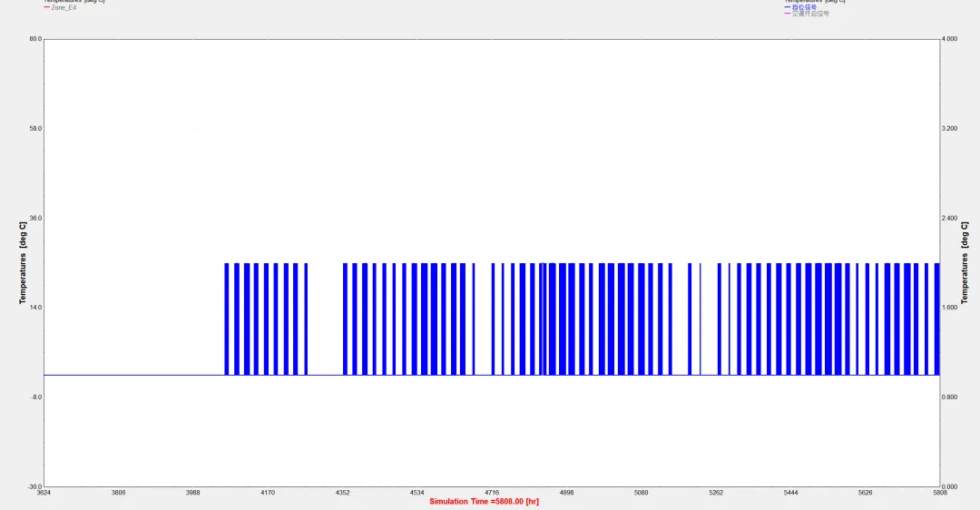
Task: Click right axis value 1.600
Action: tap(949, 308)
